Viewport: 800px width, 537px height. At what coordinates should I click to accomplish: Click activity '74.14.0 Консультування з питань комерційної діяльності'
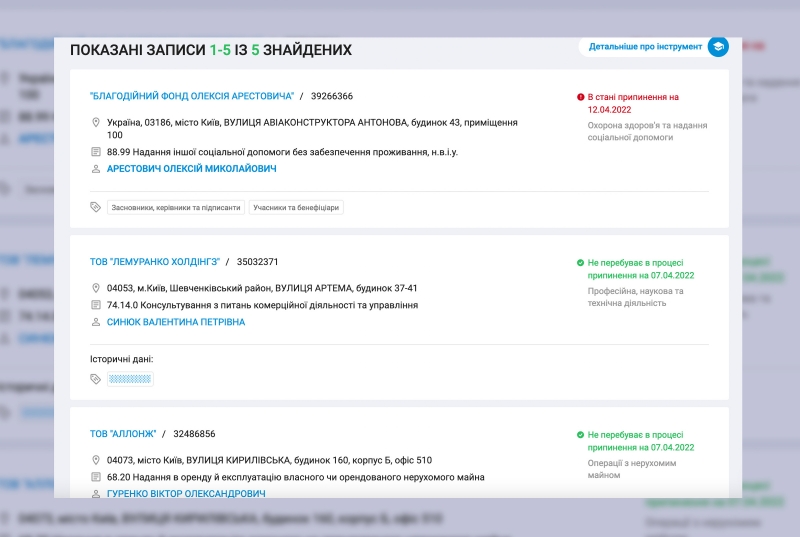click(x=262, y=305)
